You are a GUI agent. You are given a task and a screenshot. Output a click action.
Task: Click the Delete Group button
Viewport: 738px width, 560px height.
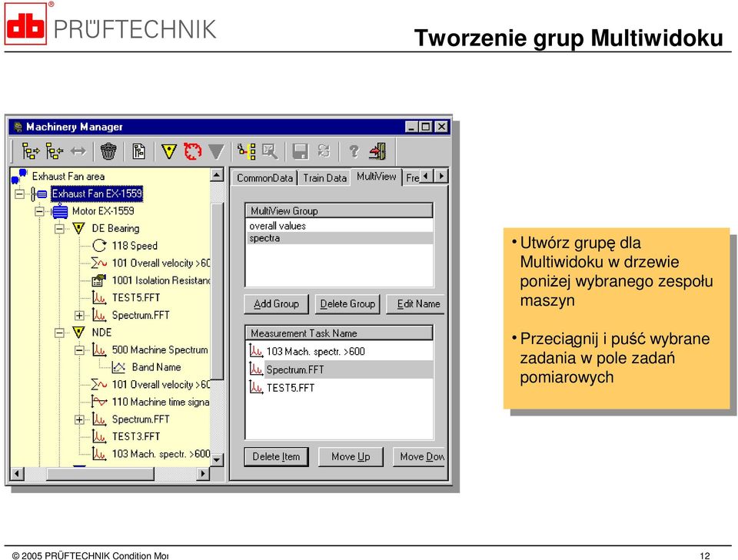(347, 303)
